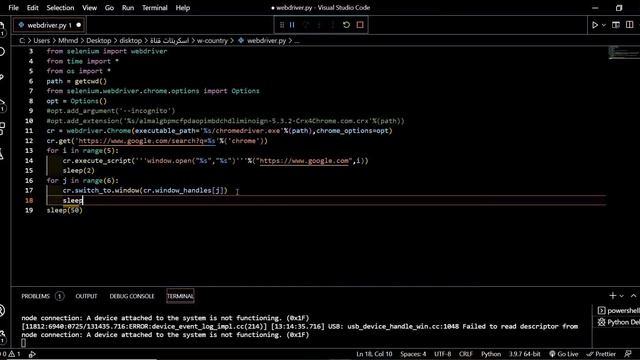The width and height of the screenshot is (640, 360).
Task: Place cursor at end of line 19 sleep(50)
Action: [83, 210]
